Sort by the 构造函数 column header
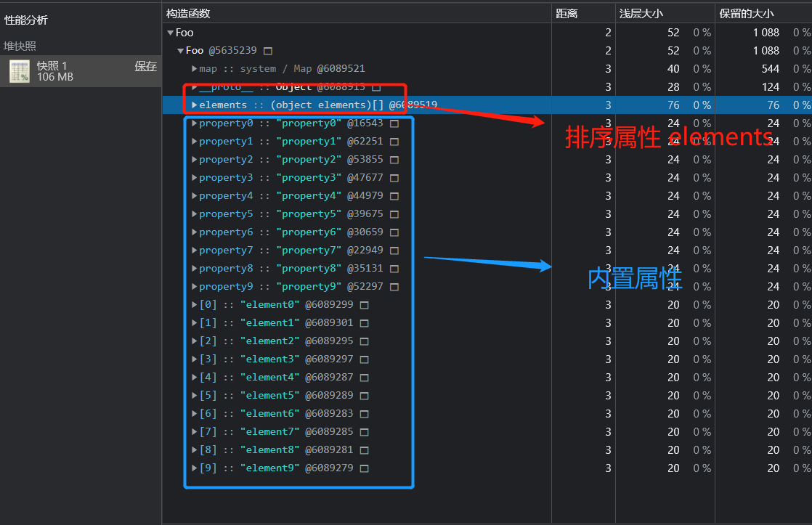This screenshot has width=812, height=525. (x=357, y=14)
